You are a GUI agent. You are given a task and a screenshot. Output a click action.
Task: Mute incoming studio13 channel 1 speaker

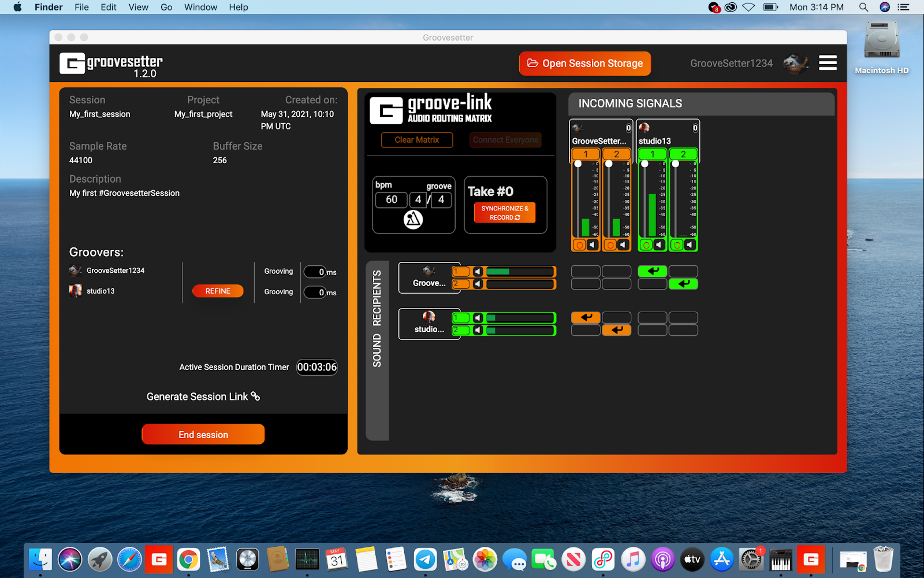pos(659,245)
